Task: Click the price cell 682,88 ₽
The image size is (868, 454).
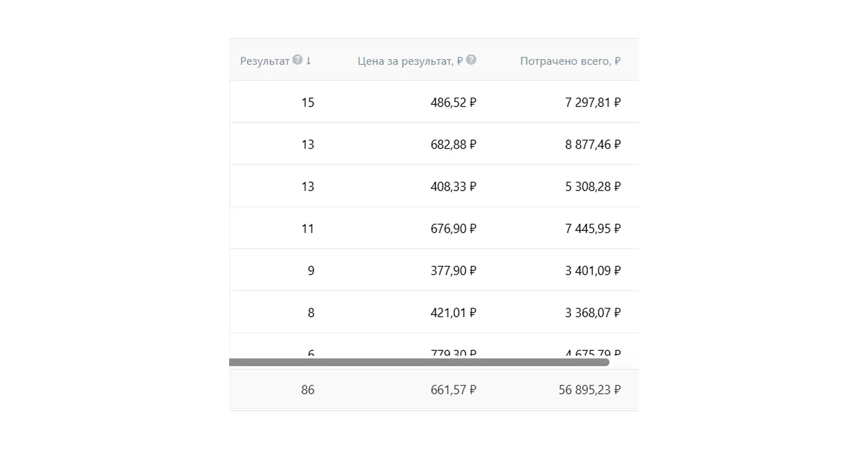Action: pos(453,144)
